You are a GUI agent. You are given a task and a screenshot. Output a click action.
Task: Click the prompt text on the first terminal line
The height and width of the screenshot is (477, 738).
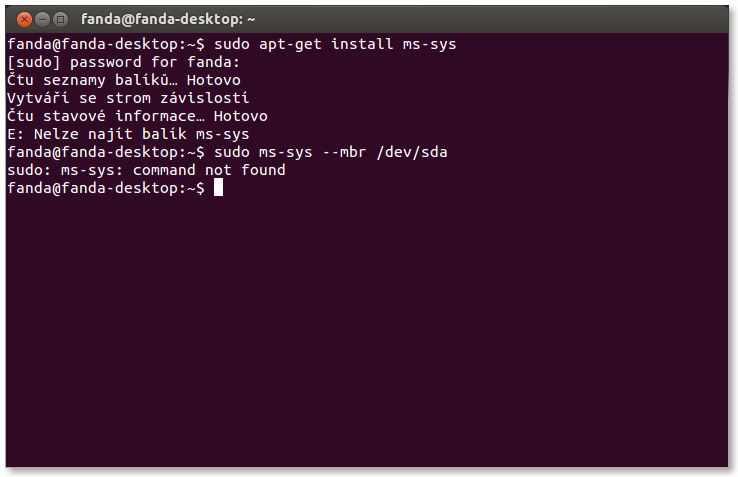[105, 44]
